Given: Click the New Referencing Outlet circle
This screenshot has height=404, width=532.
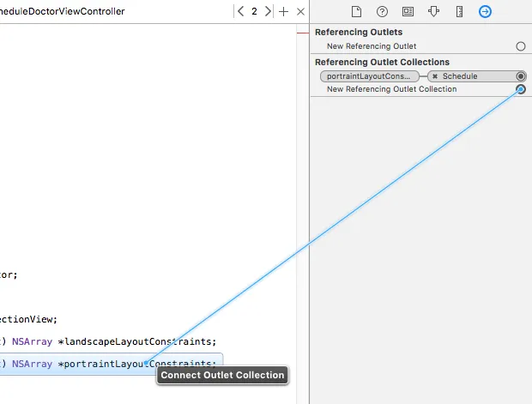Looking at the screenshot, I should pyautogui.click(x=521, y=46).
